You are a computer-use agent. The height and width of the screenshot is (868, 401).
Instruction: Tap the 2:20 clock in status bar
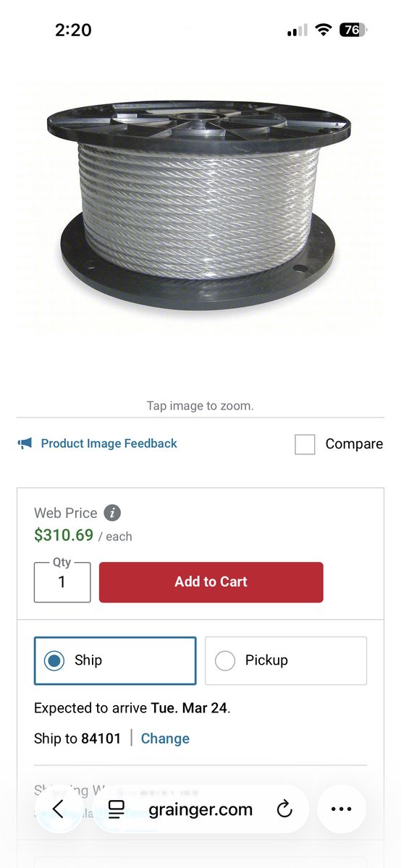click(73, 30)
